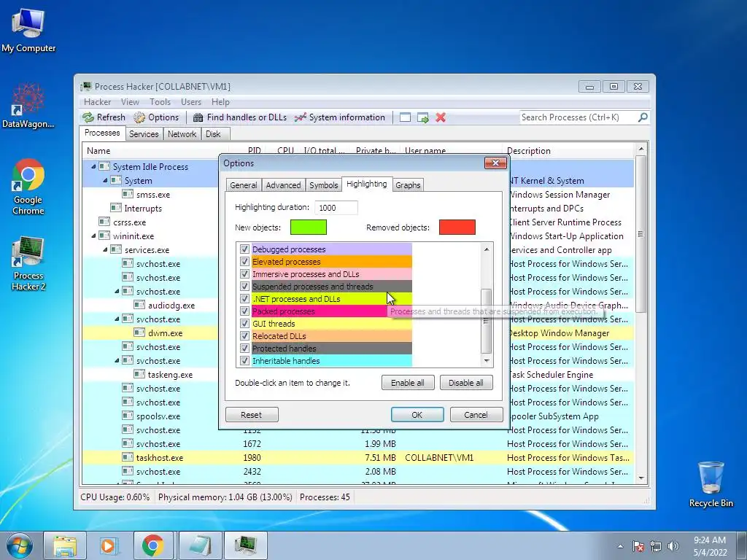Toggle GUI threads checkbox
This screenshot has width=747, height=560.
(x=245, y=323)
